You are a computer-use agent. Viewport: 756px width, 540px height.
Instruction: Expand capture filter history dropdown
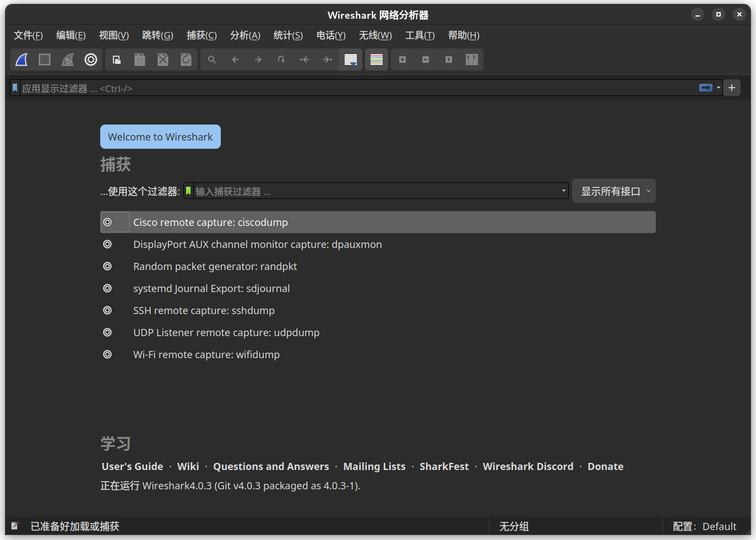coord(564,191)
